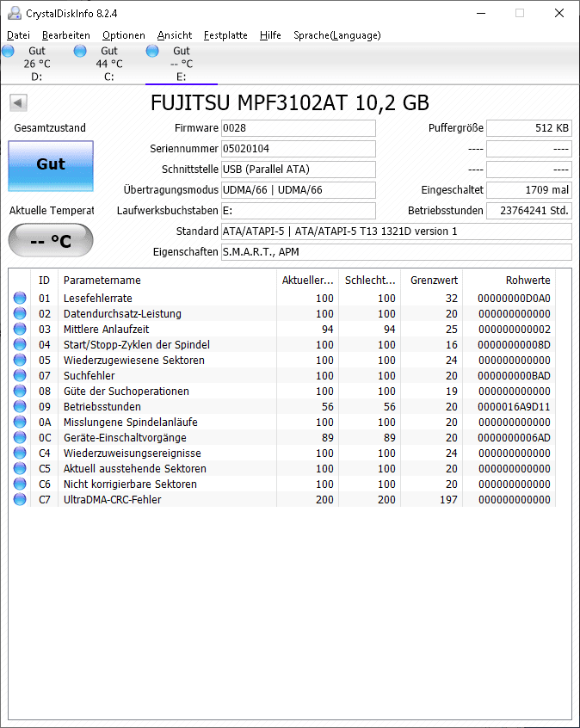Click status orb for ID 09 Betriebsstunden row

click(20, 406)
